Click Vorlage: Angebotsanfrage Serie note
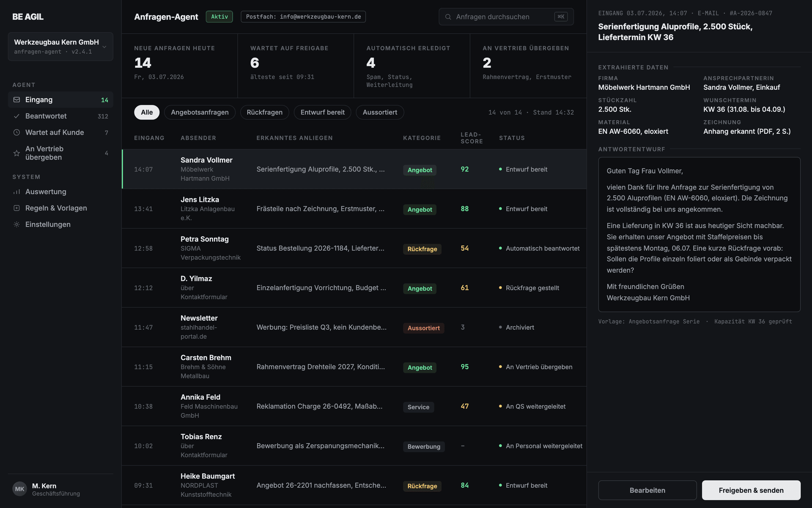 click(x=649, y=322)
